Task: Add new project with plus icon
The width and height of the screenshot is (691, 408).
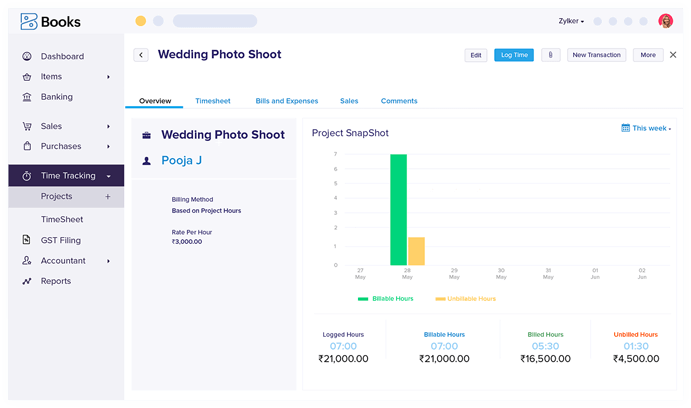Action: click(x=108, y=197)
